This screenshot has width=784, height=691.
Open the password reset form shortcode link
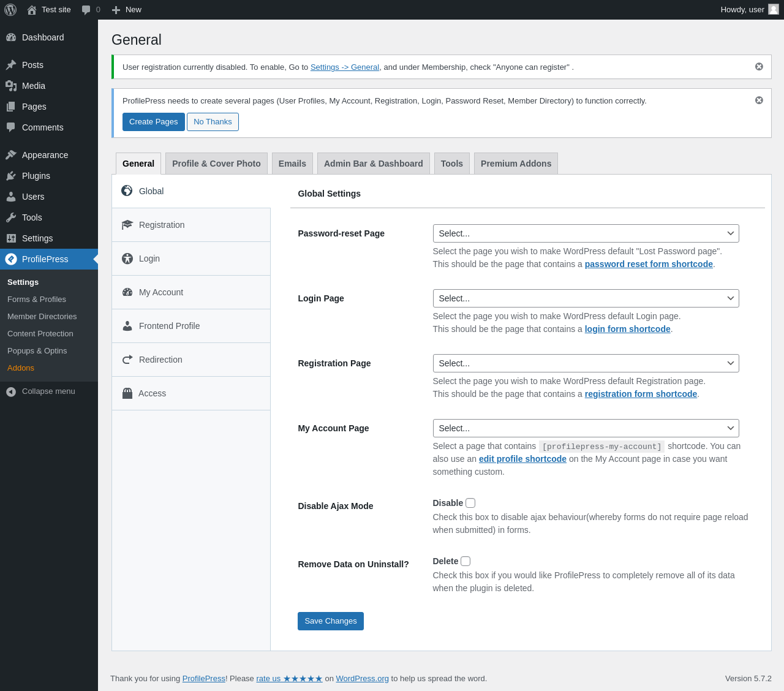649,264
